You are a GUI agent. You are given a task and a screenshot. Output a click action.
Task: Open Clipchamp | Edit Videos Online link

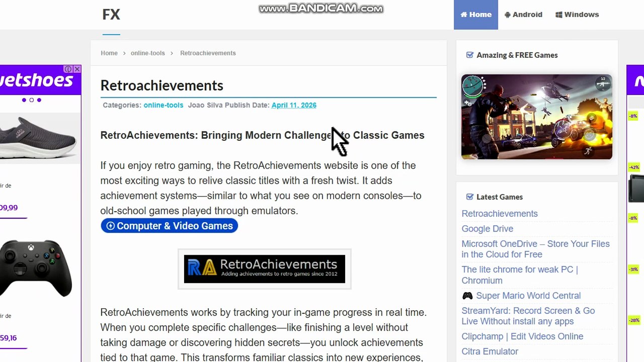click(522, 336)
